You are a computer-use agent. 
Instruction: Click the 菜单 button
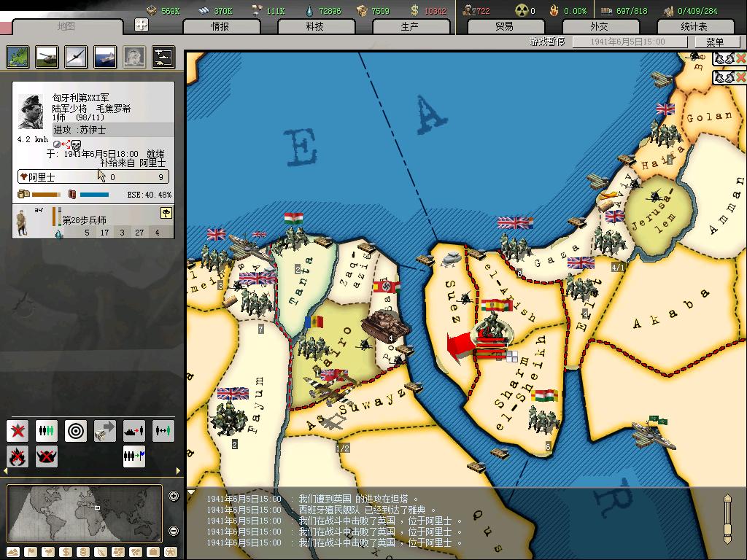pyautogui.click(x=716, y=42)
